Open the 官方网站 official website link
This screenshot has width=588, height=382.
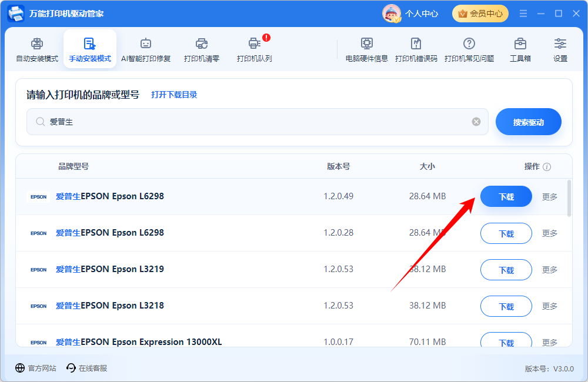tap(36, 368)
